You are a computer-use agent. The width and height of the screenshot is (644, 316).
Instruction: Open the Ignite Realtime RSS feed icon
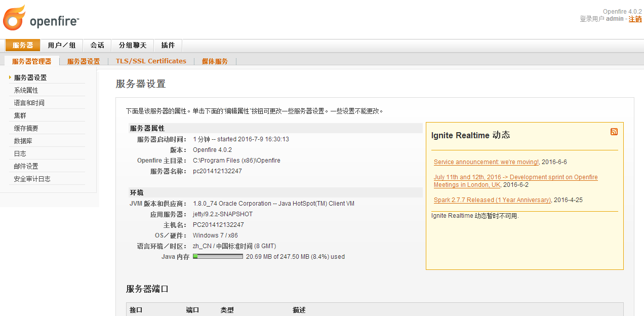[x=614, y=132]
